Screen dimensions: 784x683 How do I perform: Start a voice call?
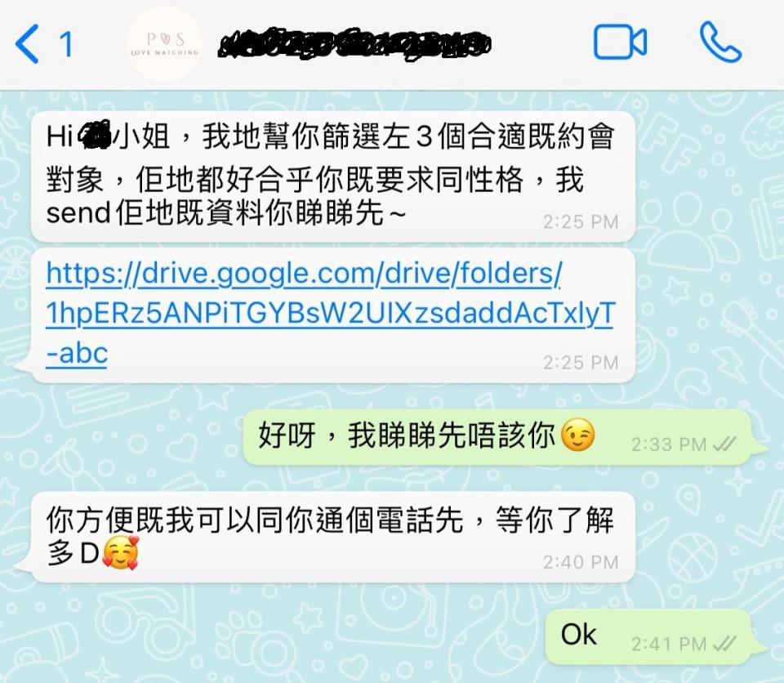[x=720, y=42]
